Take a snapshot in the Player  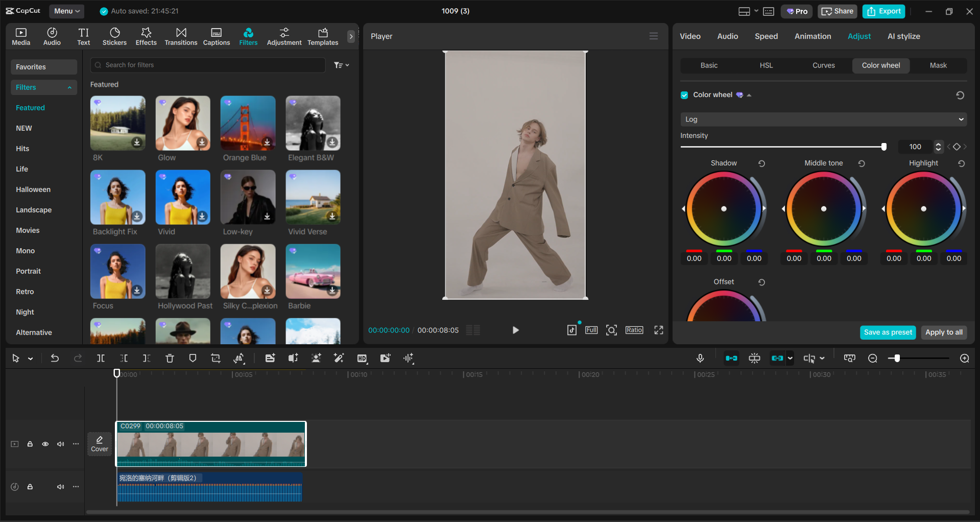611,330
